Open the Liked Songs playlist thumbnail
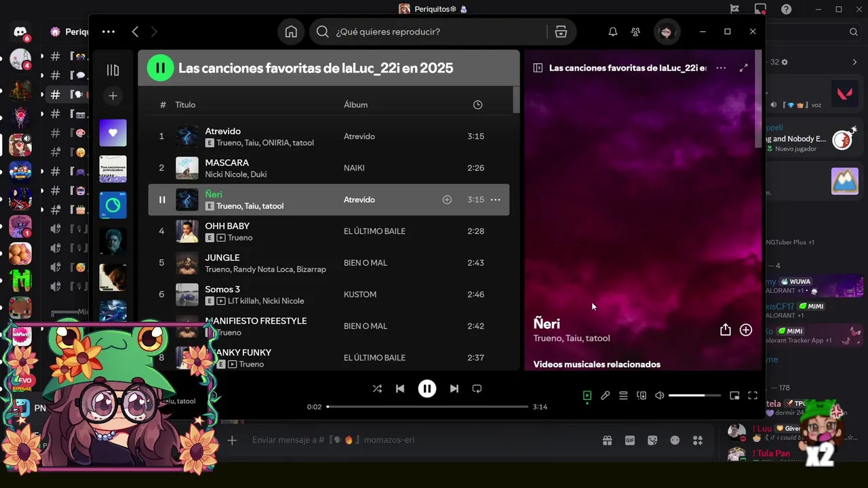This screenshot has height=488, width=868. (113, 133)
